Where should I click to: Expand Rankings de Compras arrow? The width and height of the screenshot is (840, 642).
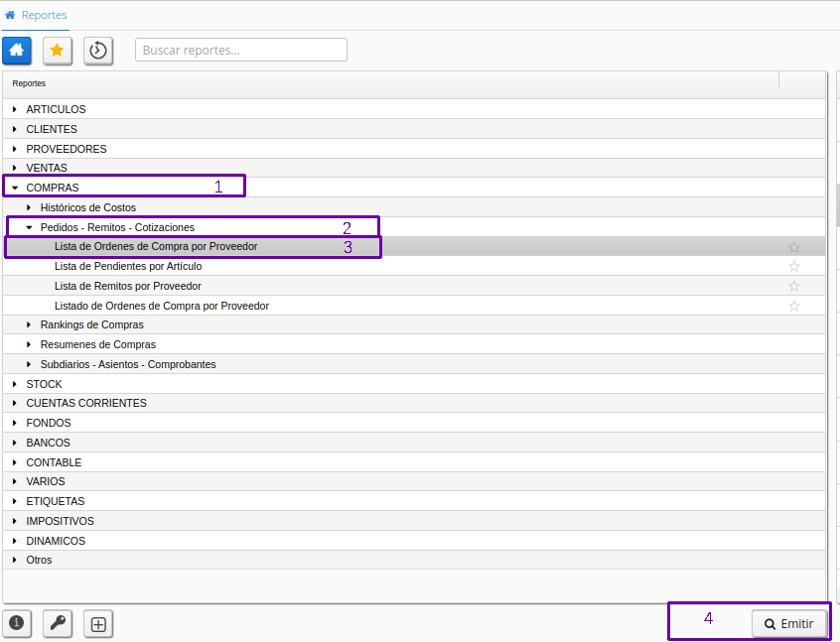(29, 324)
